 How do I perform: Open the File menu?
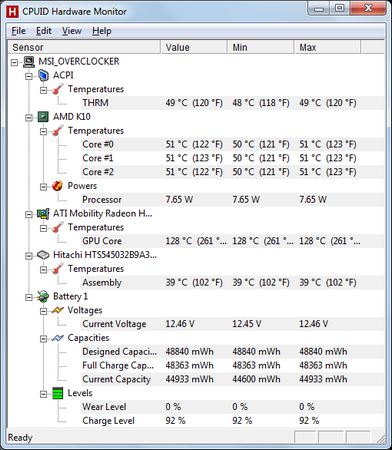18,31
